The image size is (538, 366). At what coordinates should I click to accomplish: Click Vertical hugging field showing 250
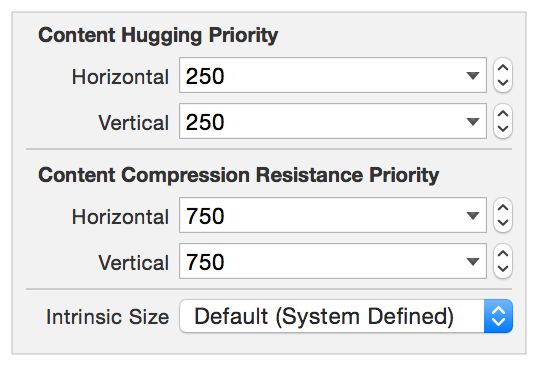332,121
